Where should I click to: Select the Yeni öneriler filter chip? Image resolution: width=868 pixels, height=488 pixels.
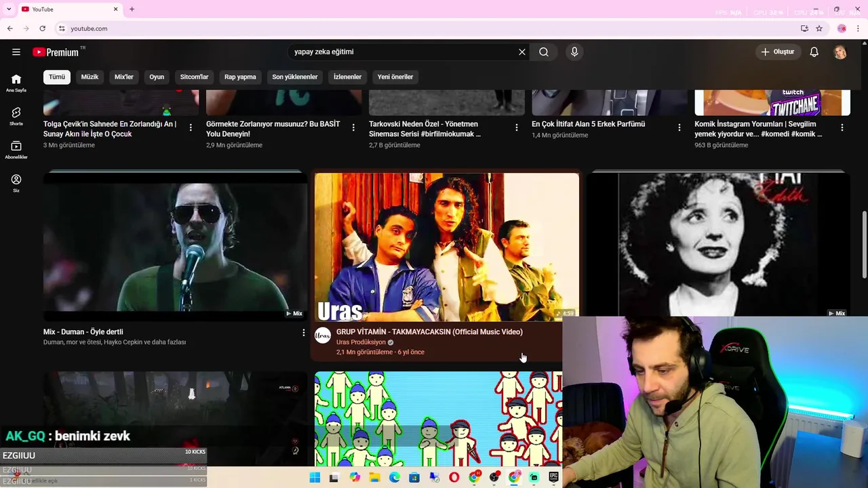click(395, 77)
